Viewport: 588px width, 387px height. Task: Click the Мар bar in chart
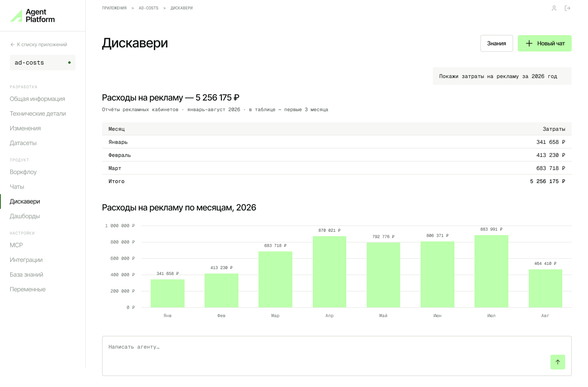pos(275,280)
